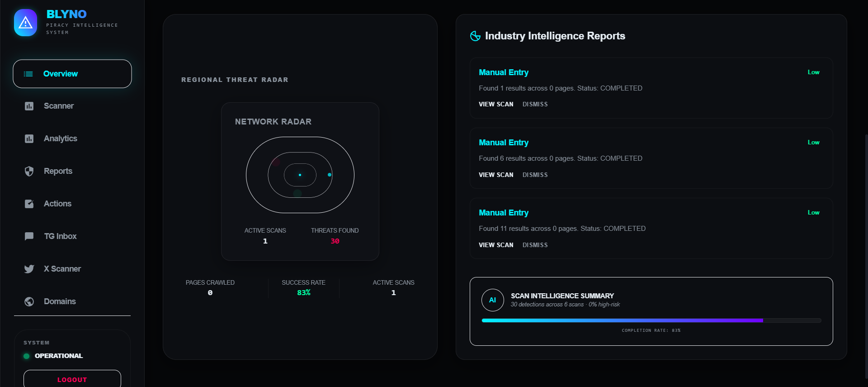Screen dimensions: 868x387
Task: Click the Domains globe icon
Action: click(29, 301)
